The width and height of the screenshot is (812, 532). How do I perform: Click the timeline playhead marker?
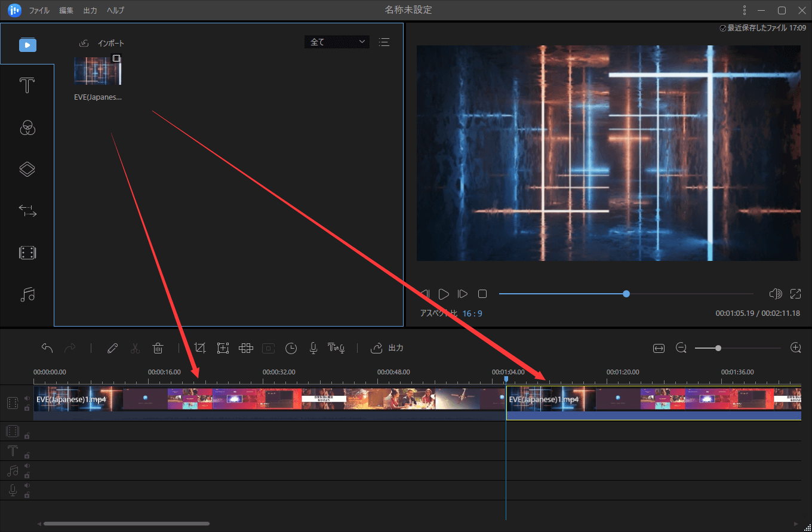tap(506, 379)
